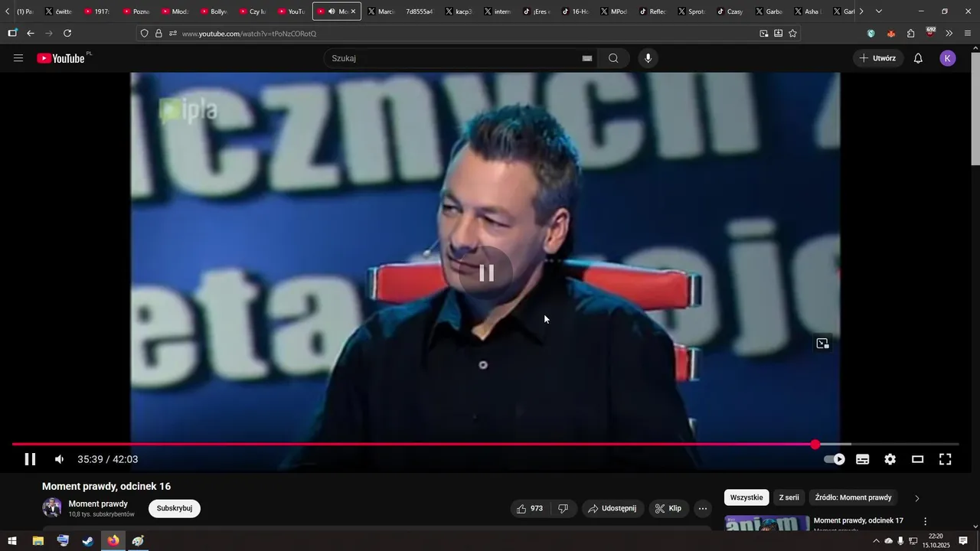This screenshot has height=551, width=980.
Task: Select the Z serii filter chip
Action: point(788,497)
